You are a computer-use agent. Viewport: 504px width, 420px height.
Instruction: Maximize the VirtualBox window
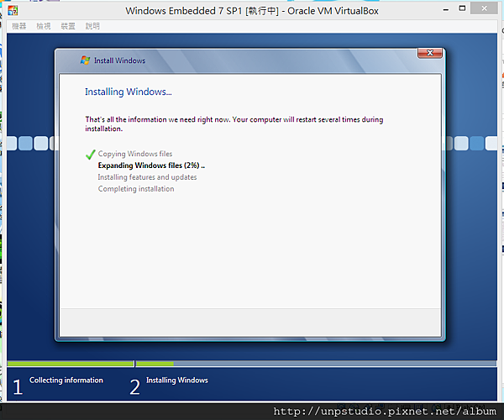pos(462,8)
